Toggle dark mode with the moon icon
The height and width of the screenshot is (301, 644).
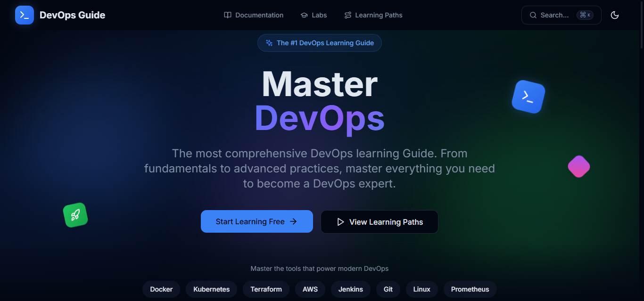coord(615,15)
